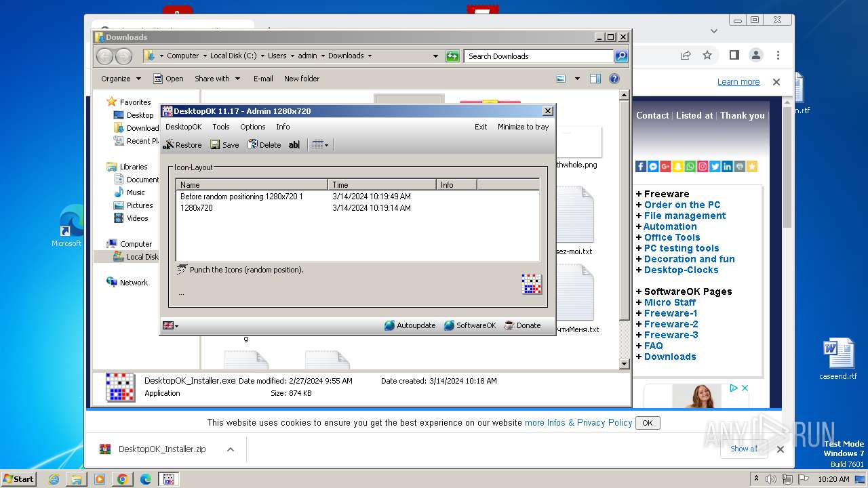Open the FAQ link

pos(654,346)
